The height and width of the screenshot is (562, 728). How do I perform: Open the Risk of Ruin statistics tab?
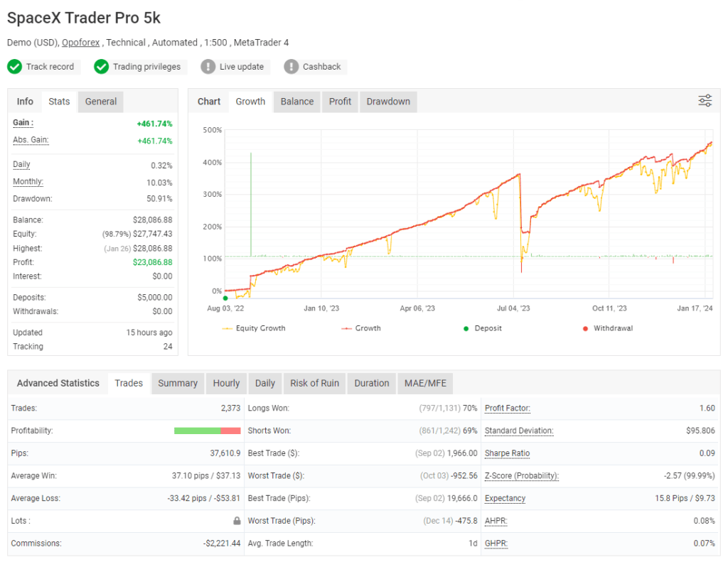314,383
